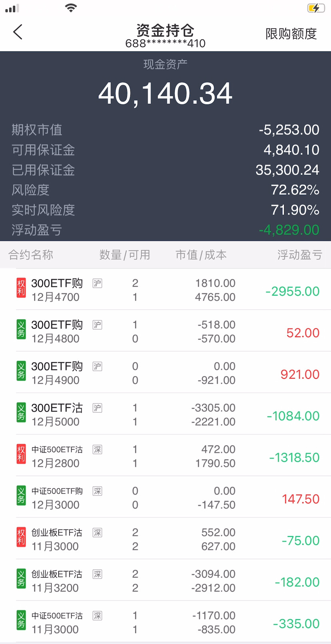Select the -2955.00 floating loss value
Image resolution: width=331 pixels, height=644 pixels.
(x=292, y=291)
